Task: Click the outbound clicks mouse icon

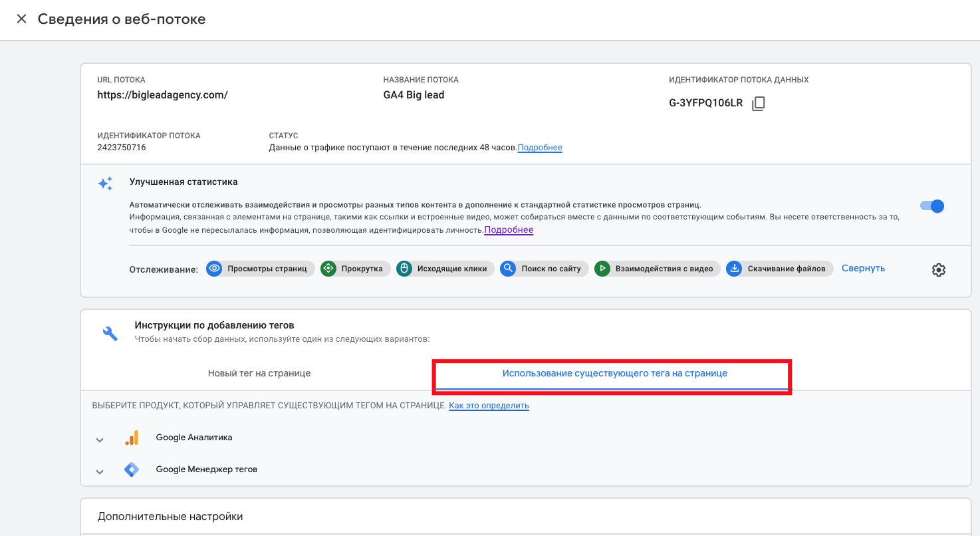Action: click(404, 269)
